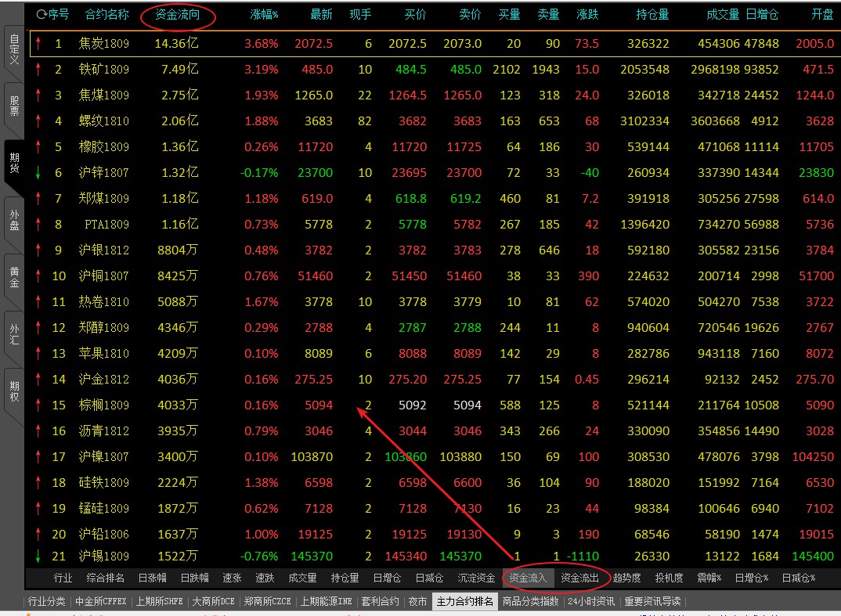Sort by the 资金流向 column header
The image size is (841, 616).
pos(177,14)
